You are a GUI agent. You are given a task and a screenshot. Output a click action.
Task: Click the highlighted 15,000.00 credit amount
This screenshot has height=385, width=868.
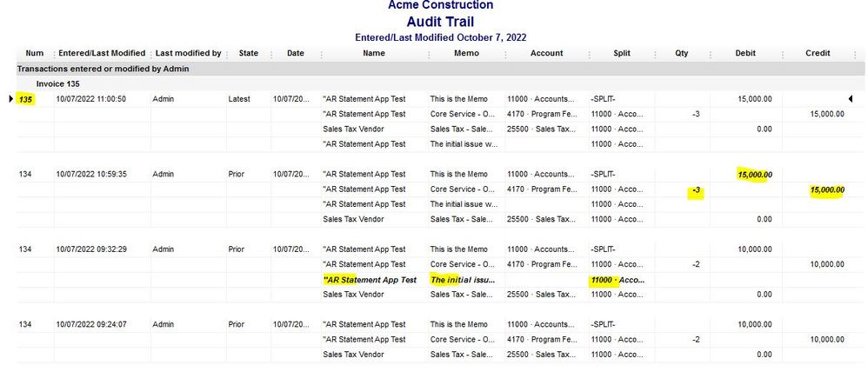(827, 190)
